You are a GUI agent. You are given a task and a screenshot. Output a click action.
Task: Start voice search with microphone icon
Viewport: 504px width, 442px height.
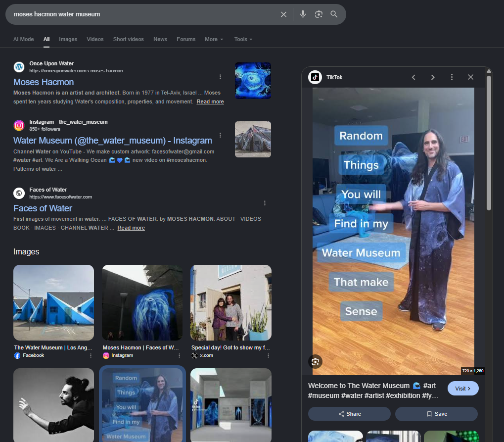[303, 14]
